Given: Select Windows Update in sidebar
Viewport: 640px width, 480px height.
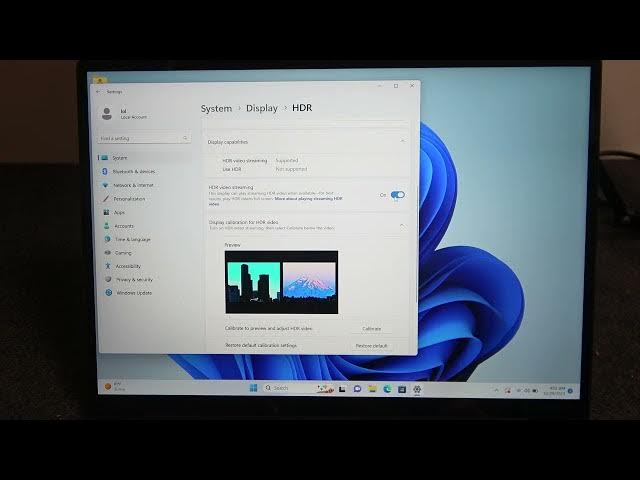Looking at the screenshot, I should tap(134, 293).
